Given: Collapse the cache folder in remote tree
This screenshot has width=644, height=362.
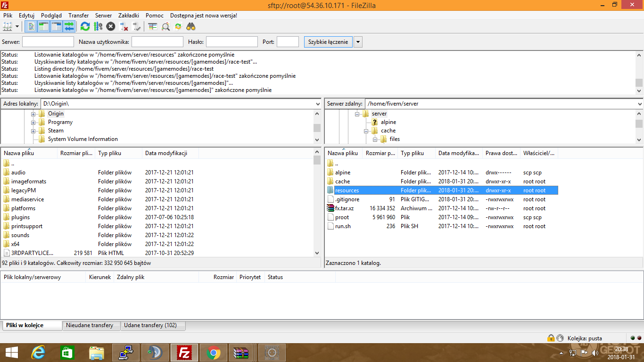Looking at the screenshot, I should (x=366, y=131).
